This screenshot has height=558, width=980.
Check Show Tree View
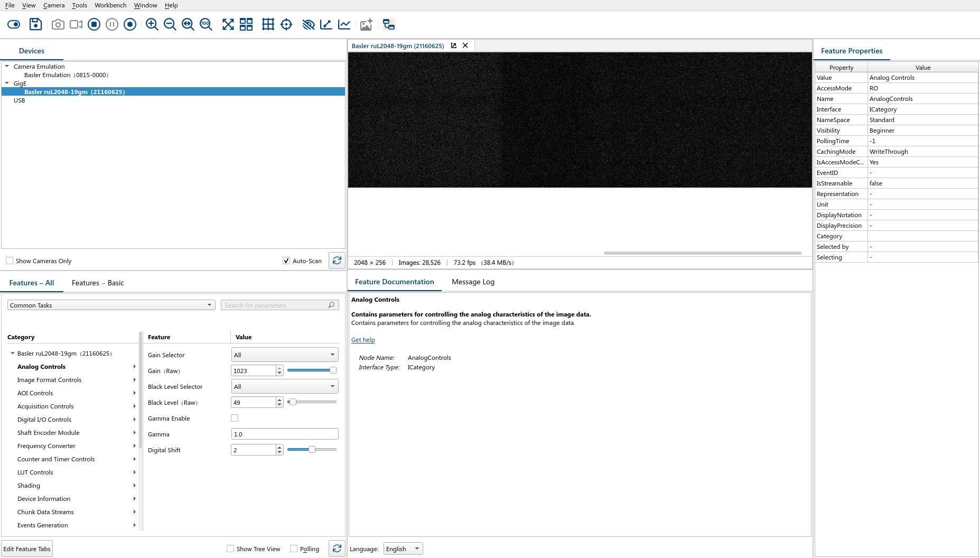coord(230,548)
